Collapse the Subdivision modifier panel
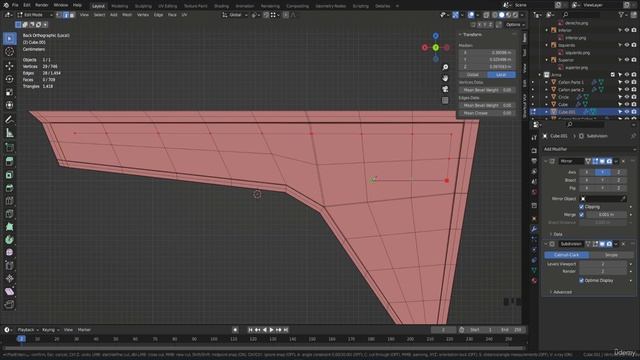640x360 pixels. (x=546, y=244)
